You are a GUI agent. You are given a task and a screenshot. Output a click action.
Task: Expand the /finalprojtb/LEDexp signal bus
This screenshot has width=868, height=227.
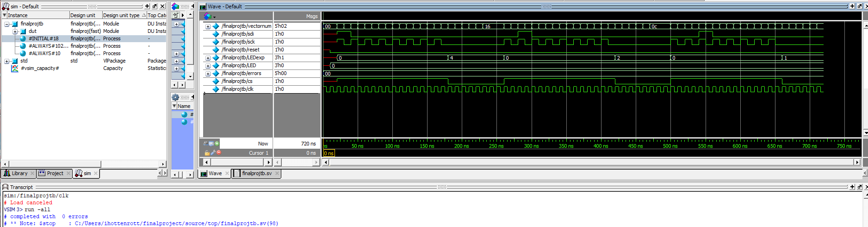click(208, 58)
